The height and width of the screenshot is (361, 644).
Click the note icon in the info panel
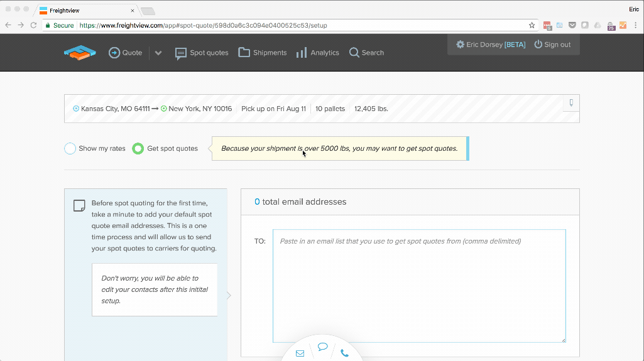tap(79, 205)
